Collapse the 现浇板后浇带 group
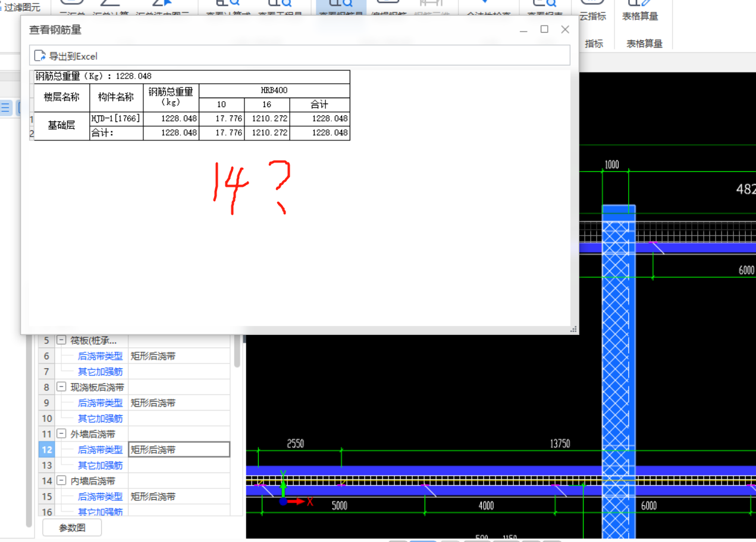Viewport: 756px width, 542px height. point(61,387)
